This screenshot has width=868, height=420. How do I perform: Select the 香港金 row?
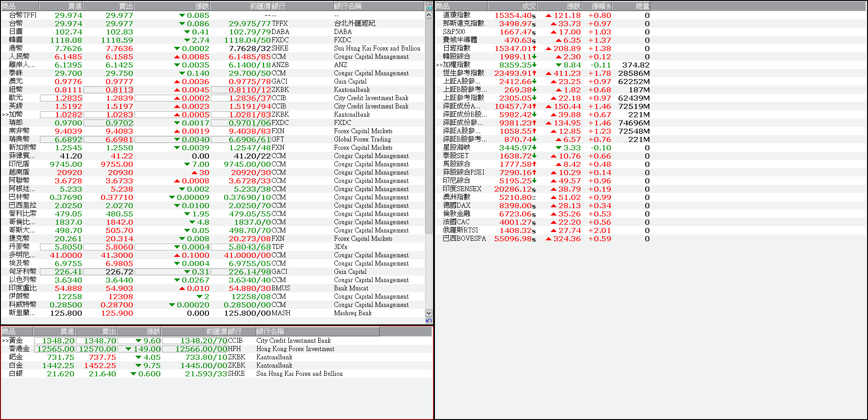click(x=216, y=349)
